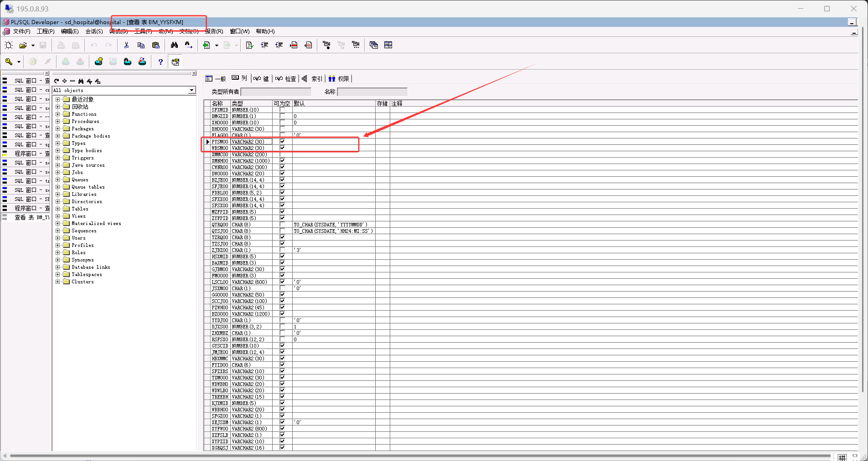Click the Unindent selection icon
868x461 pixels.
tap(279, 45)
